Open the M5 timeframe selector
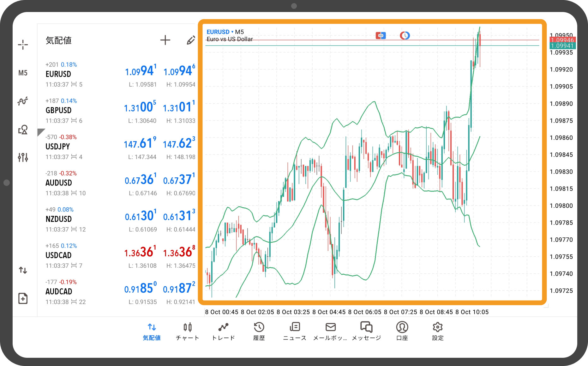The image size is (588, 366). click(x=23, y=73)
